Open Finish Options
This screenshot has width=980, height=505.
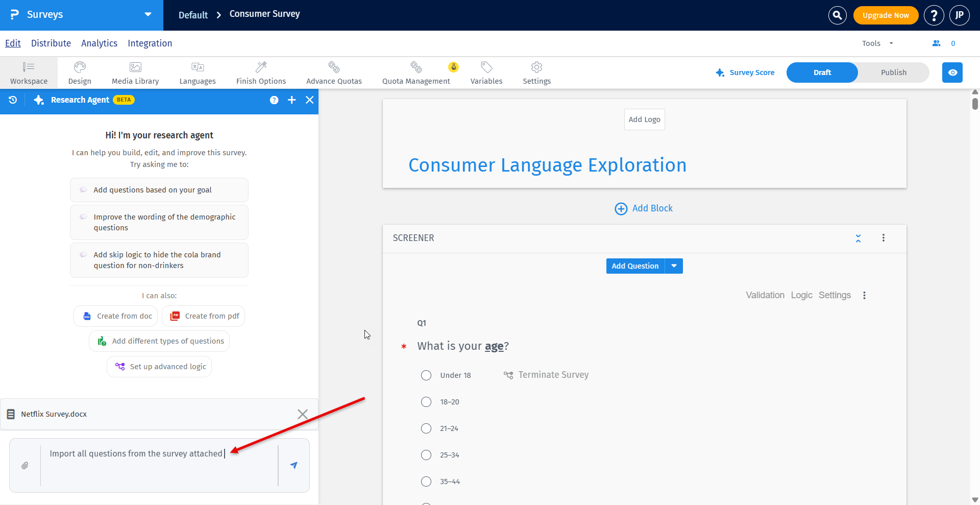click(261, 73)
